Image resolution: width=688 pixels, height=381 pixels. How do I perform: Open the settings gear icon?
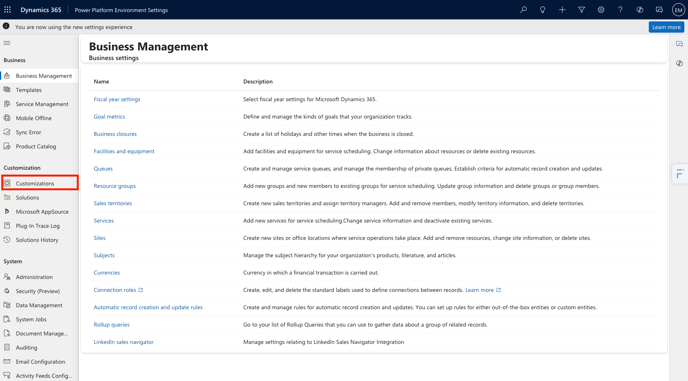coord(601,10)
